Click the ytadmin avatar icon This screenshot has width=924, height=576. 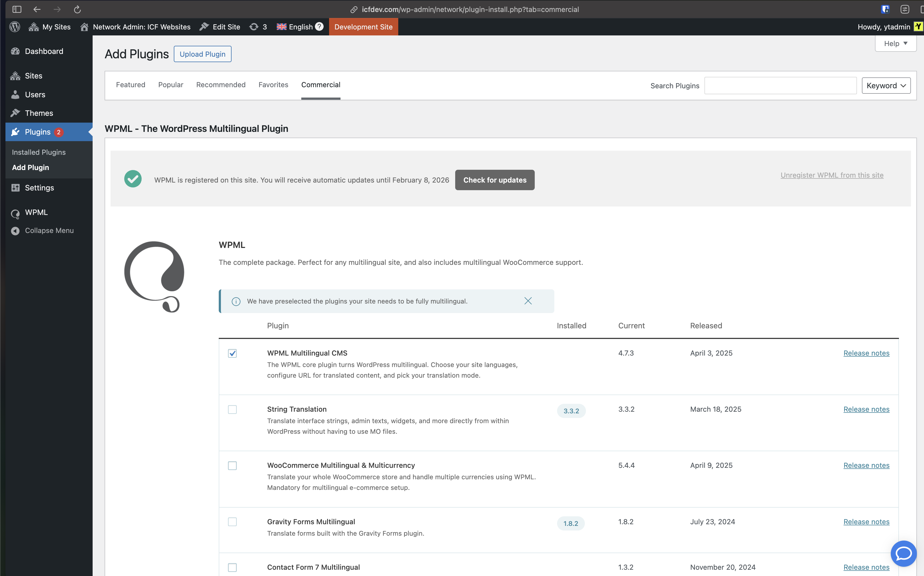click(919, 26)
